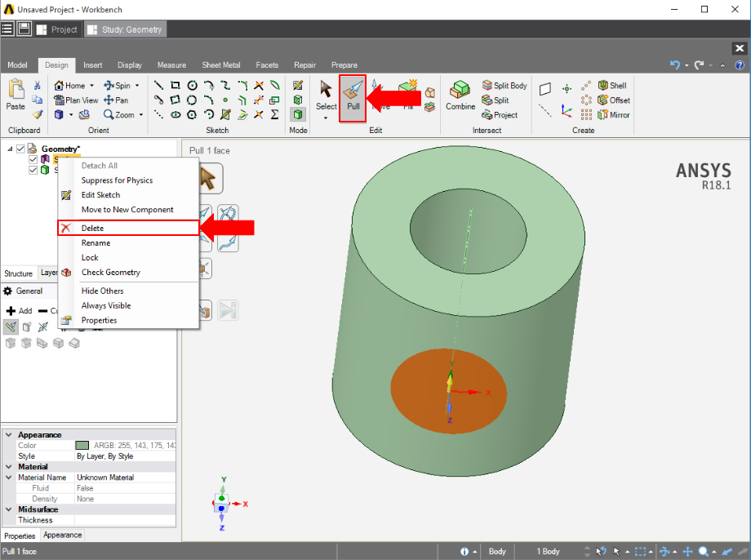Click the Plane tool in Create group
This screenshot has height=560, width=751.
(545, 89)
